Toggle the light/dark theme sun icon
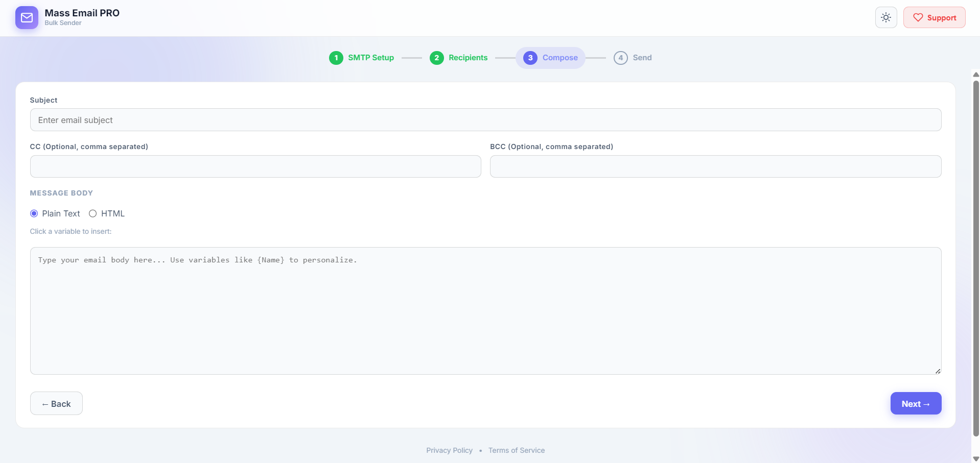Image resolution: width=980 pixels, height=463 pixels. 886,17
